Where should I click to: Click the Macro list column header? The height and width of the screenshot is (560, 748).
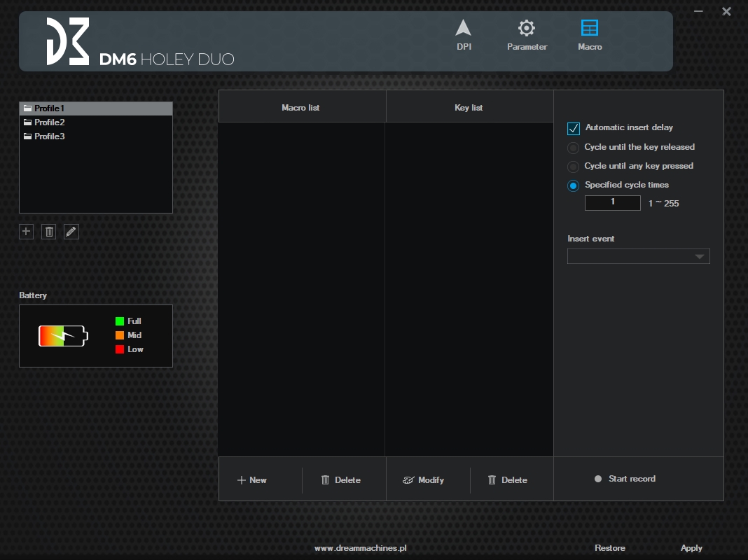(x=302, y=107)
